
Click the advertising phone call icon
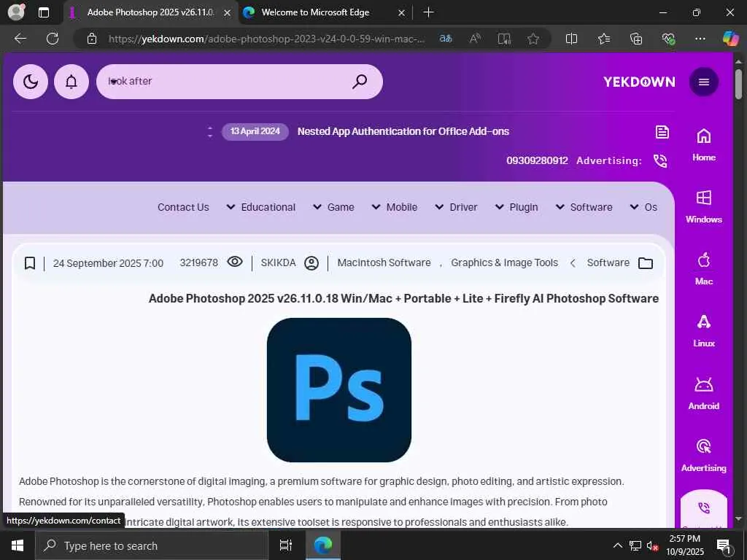pyautogui.click(x=660, y=161)
